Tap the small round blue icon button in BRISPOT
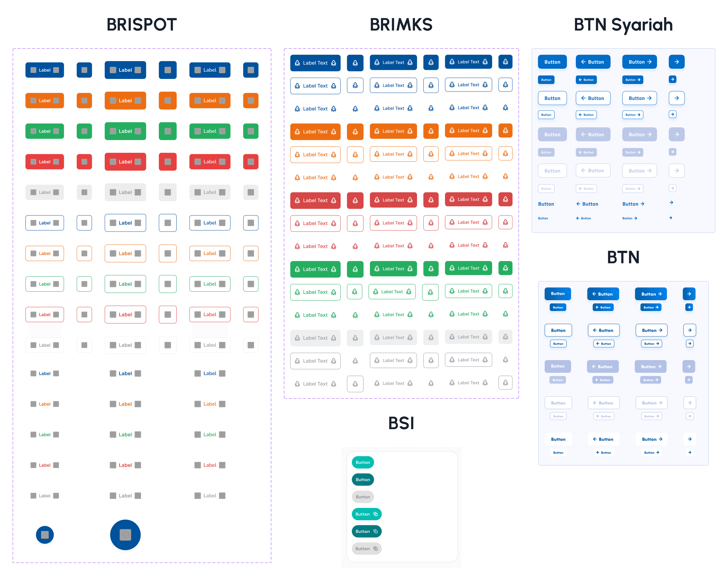 pos(45,535)
